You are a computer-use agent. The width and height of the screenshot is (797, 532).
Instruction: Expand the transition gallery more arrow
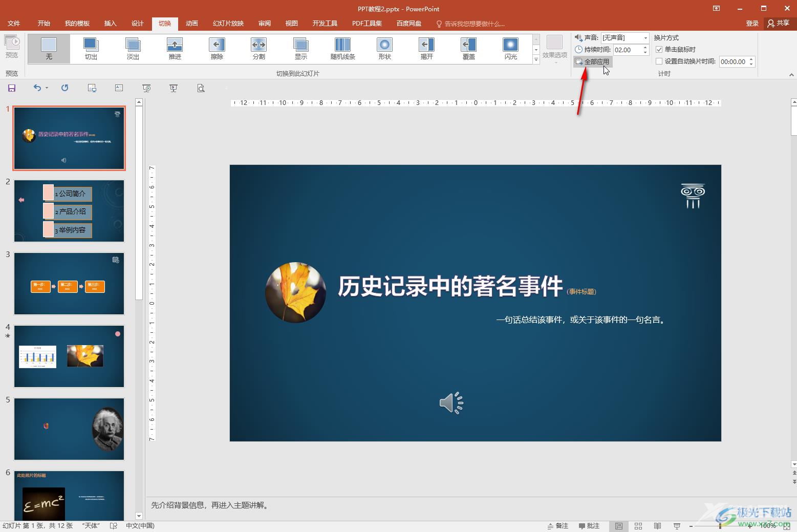tap(536, 59)
